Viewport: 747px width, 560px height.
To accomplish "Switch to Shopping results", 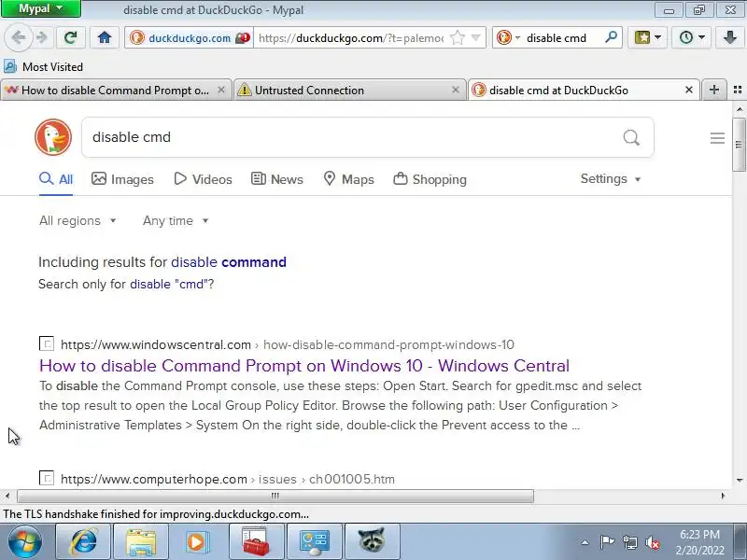I will pyautogui.click(x=430, y=179).
